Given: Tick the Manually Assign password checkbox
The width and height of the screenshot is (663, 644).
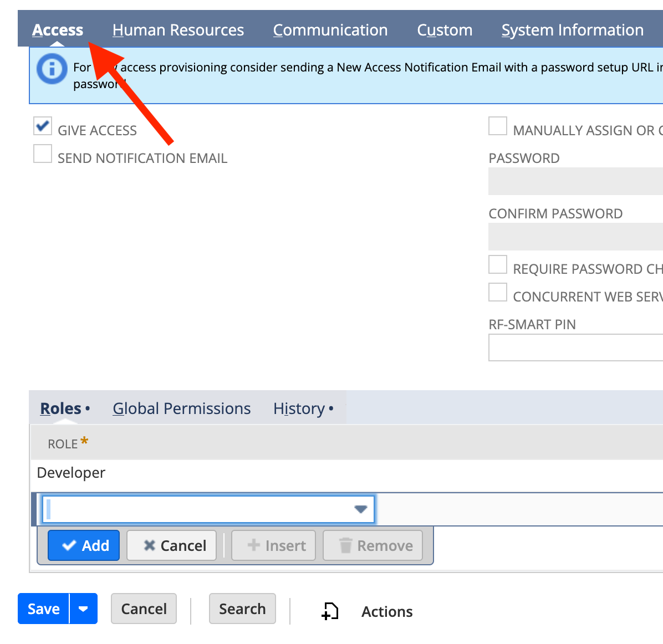Looking at the screenshot, I should point(498,126).
